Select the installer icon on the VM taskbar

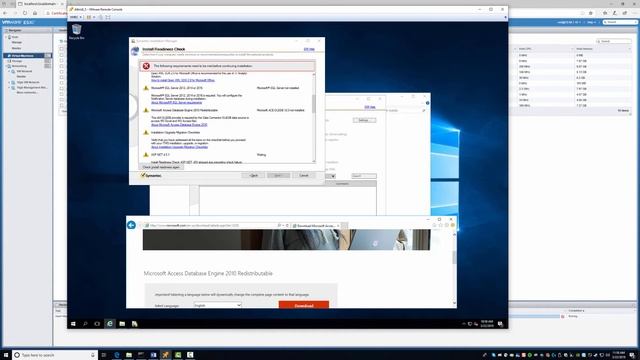[x=134, y=324]
